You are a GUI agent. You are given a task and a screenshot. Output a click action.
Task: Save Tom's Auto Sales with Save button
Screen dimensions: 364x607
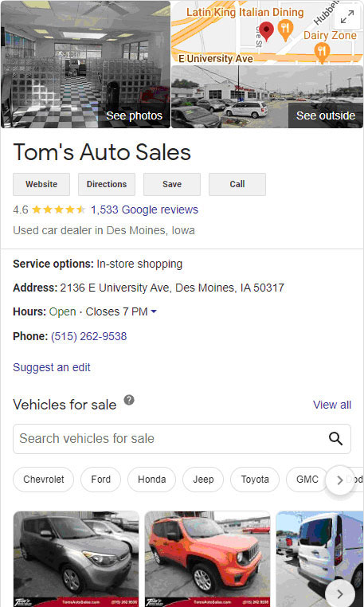pos(172,184)
